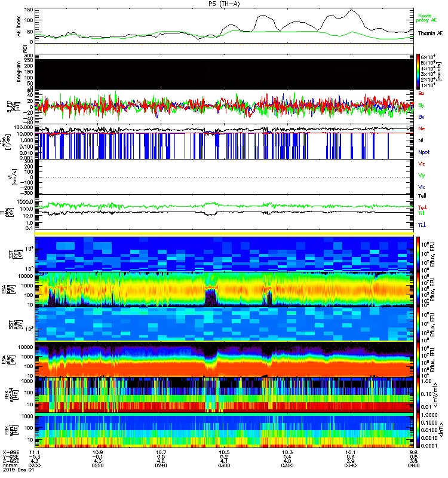The height and width of the screenshot is (478, 448).
Task: Select the X-GSE value '10.7'
Action: click(x=161, y=452)
